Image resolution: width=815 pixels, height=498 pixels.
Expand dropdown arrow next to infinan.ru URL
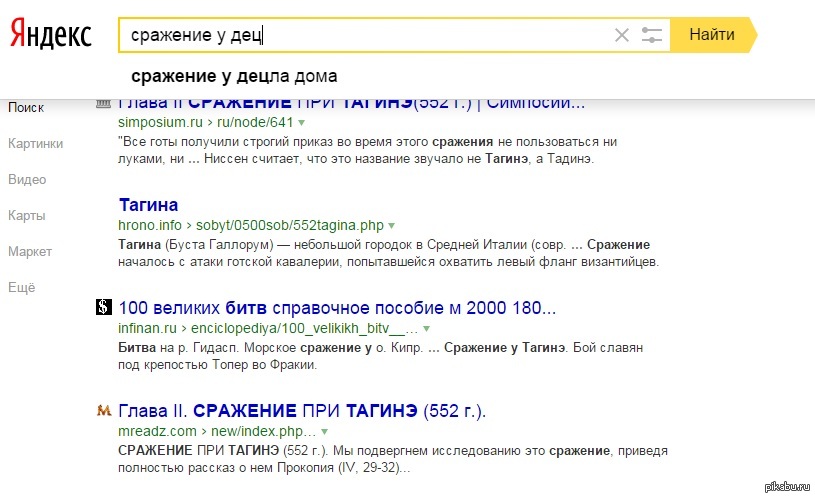426,328
